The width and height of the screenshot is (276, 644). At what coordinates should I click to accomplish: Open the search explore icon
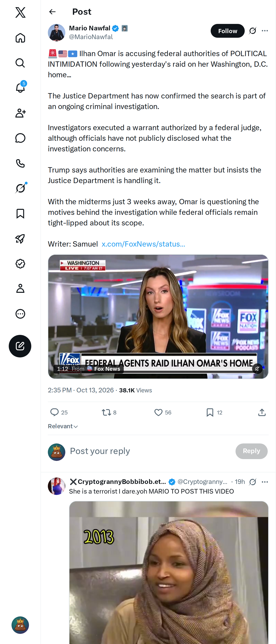coord(20,63)
